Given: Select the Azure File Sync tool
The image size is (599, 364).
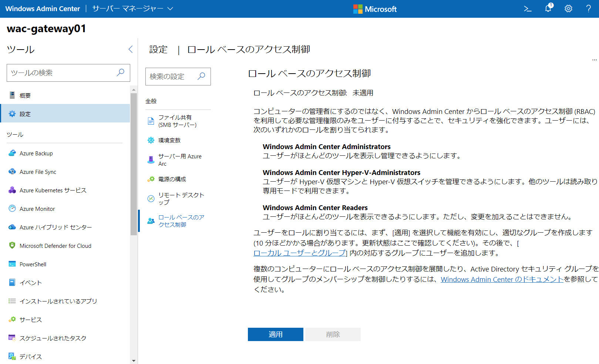Looking at the screenshot, I should [x=38, y=172].
